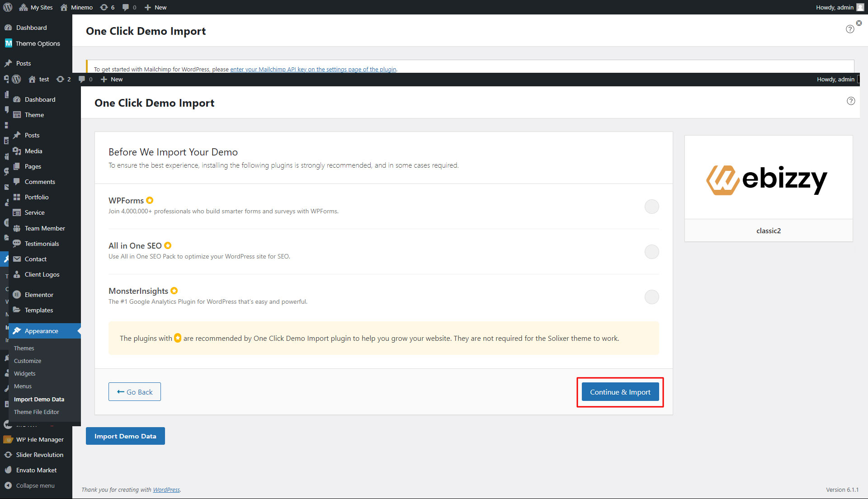Open the Mailchimp API key settings link
The width and height of the screenshot is (868, 499).
[x=313, y=69]
